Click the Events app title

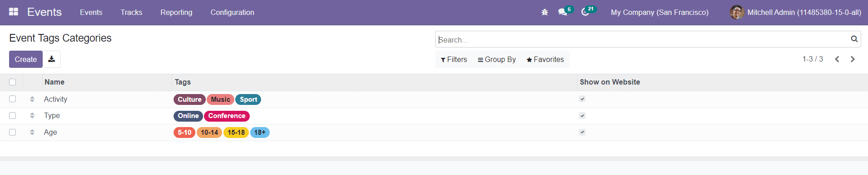pos(44,12)
